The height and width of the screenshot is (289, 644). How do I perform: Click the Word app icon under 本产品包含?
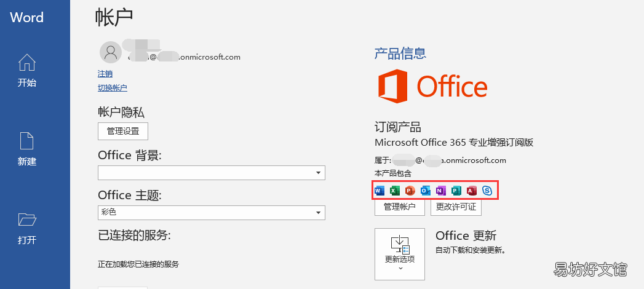pos(380,191)
